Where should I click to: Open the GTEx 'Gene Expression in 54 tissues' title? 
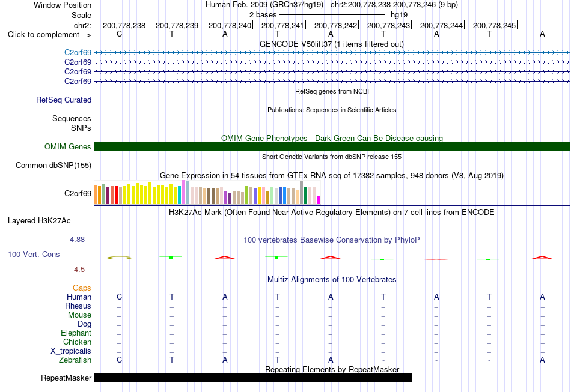pyautogui.click(x=332, y=176)
